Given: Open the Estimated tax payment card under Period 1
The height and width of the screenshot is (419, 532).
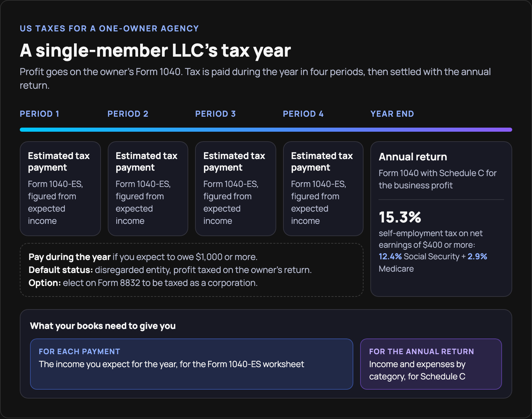Looking at the screenshot, I should click(60, 189).
